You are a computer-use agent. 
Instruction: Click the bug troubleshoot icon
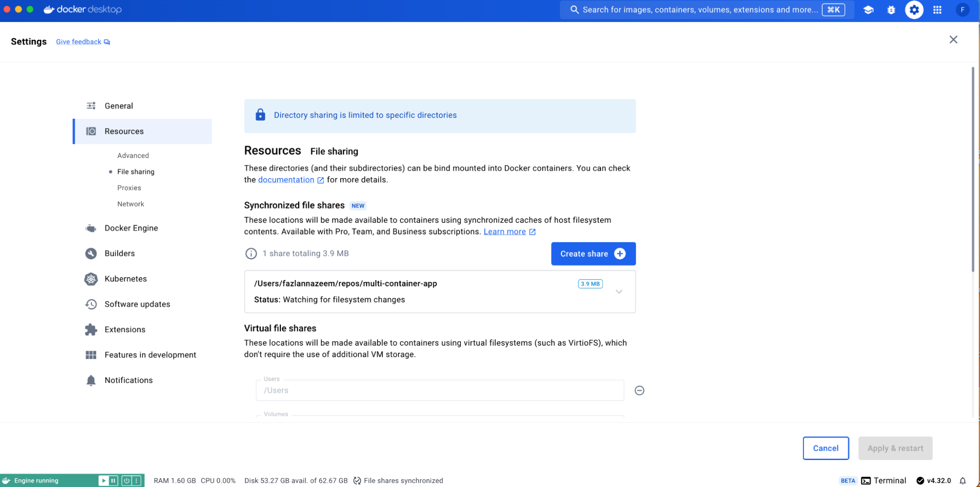click(x=891, y=10)
